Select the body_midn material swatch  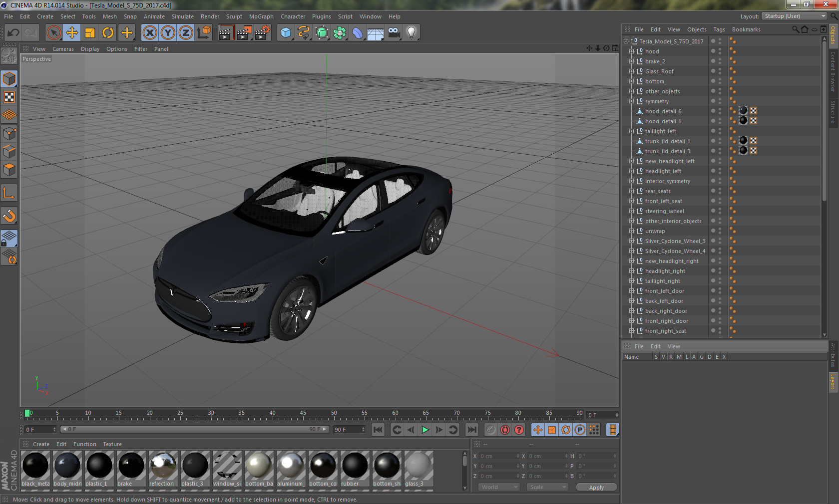67,469
